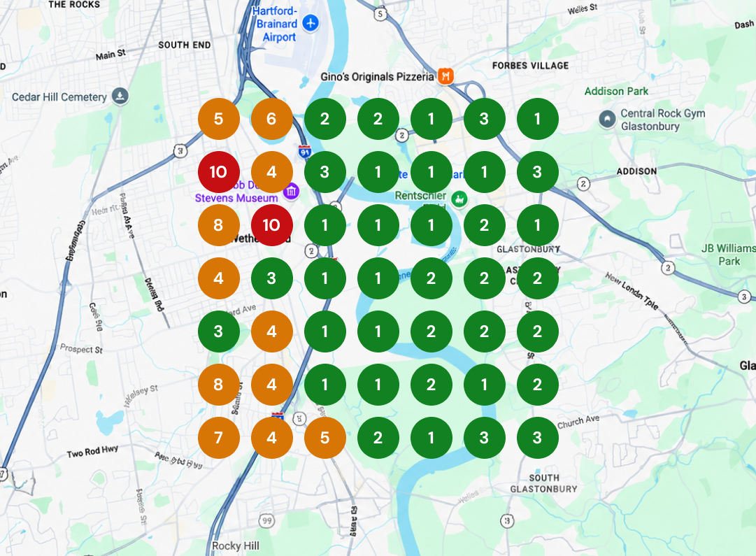Select the orange rank marker showing 7
This screenshot has width=756, height=556.
[x=218, y=437]
